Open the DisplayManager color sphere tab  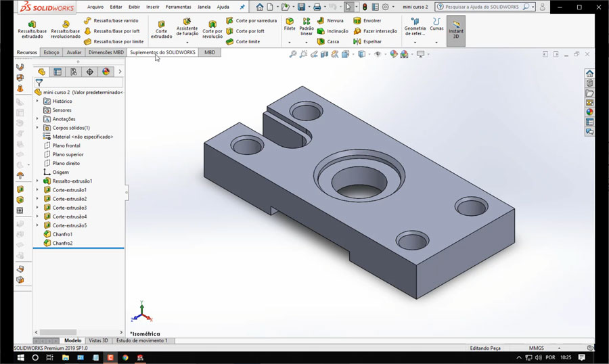(106, 72)
